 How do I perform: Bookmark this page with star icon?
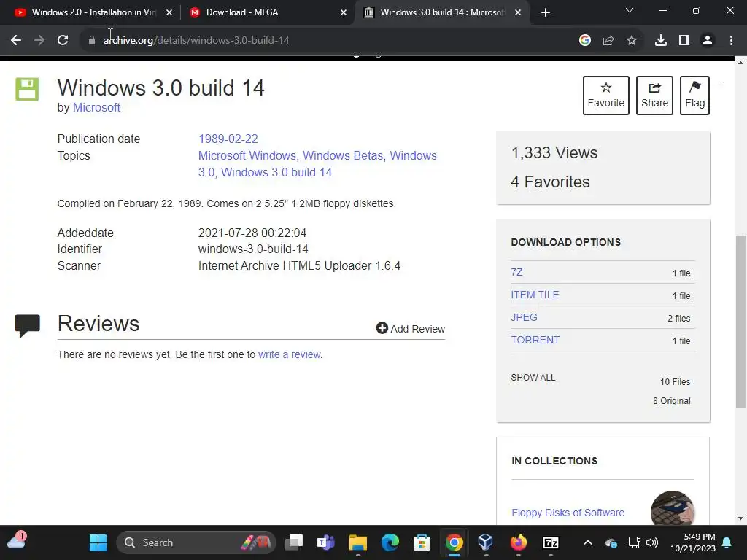tap(632, 41)
